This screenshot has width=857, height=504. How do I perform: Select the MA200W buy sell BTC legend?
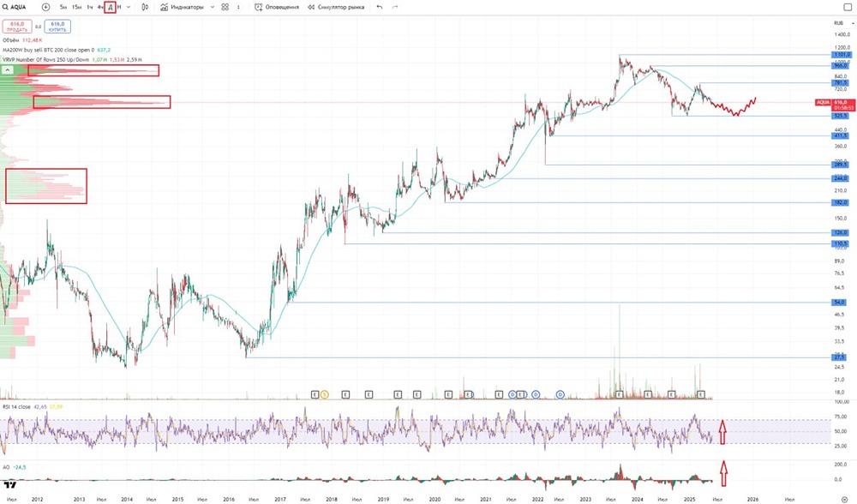(x=57, y=50)
